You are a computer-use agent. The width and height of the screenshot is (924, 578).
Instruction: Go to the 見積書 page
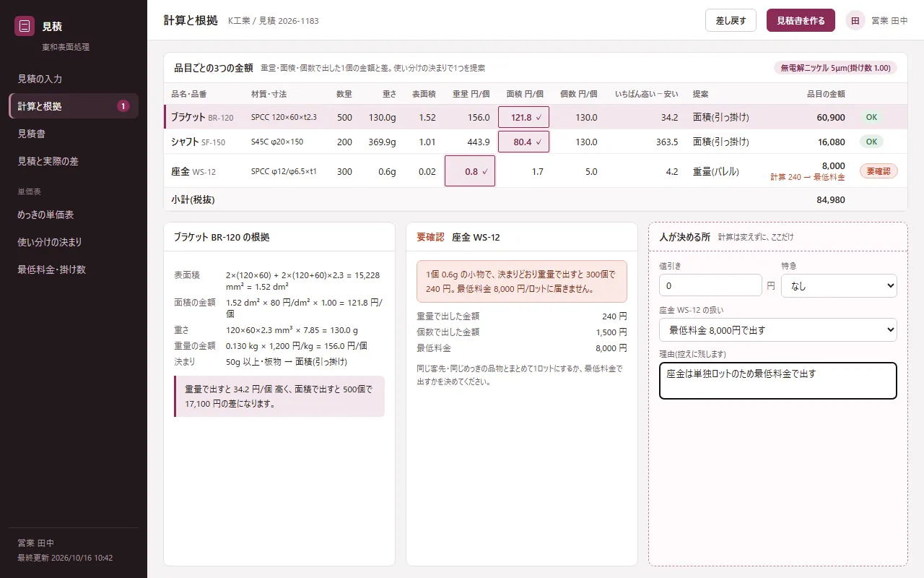point(74,134)
